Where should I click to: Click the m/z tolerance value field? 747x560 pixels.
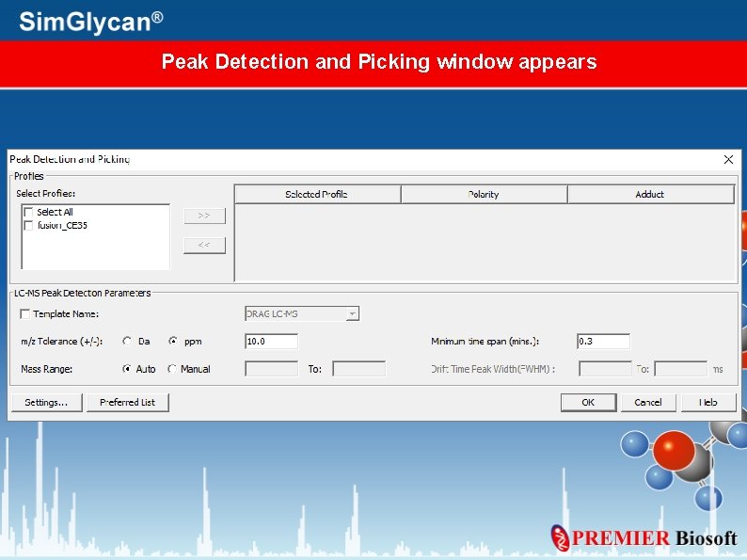click(272, 342)
